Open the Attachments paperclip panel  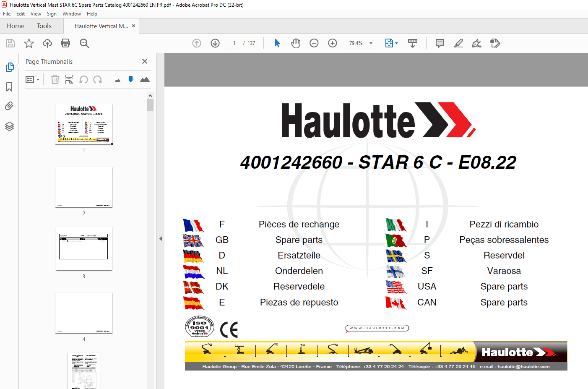click(x=9, y=106)
